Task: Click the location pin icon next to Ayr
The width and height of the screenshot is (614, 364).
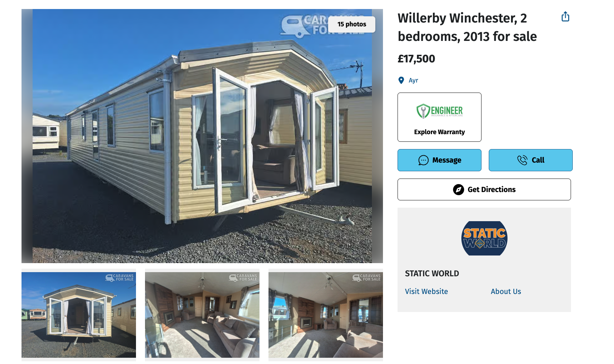Action: pyautogui.click(x=401, y=80)
